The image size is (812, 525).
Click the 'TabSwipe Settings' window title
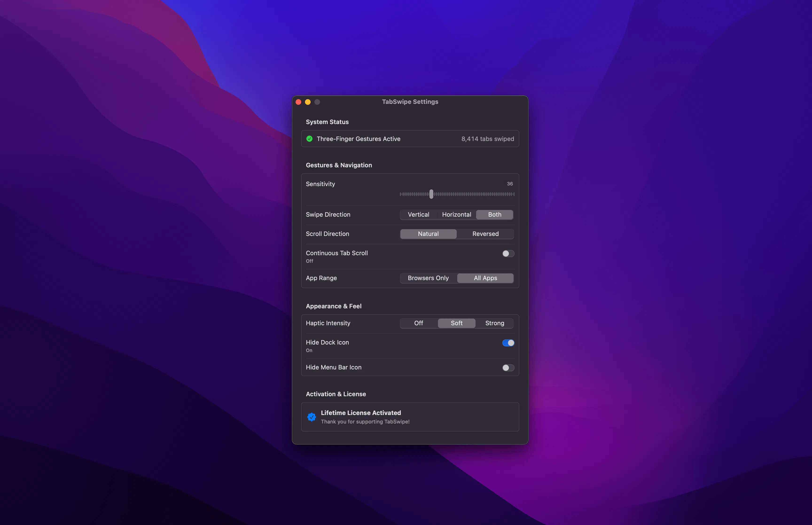tap(410, 102)
